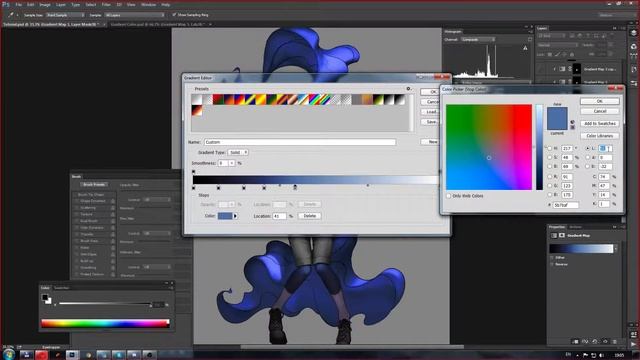Open the Image menu
The width and height of the screenshot is (640, 360).
pos(45,4)
